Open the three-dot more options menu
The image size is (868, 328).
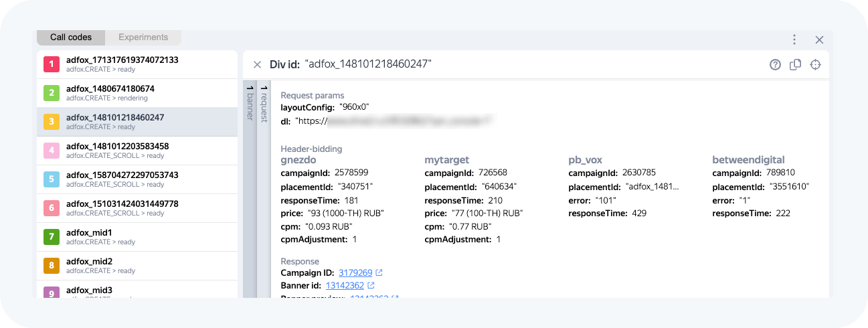(x=794, y=39)
